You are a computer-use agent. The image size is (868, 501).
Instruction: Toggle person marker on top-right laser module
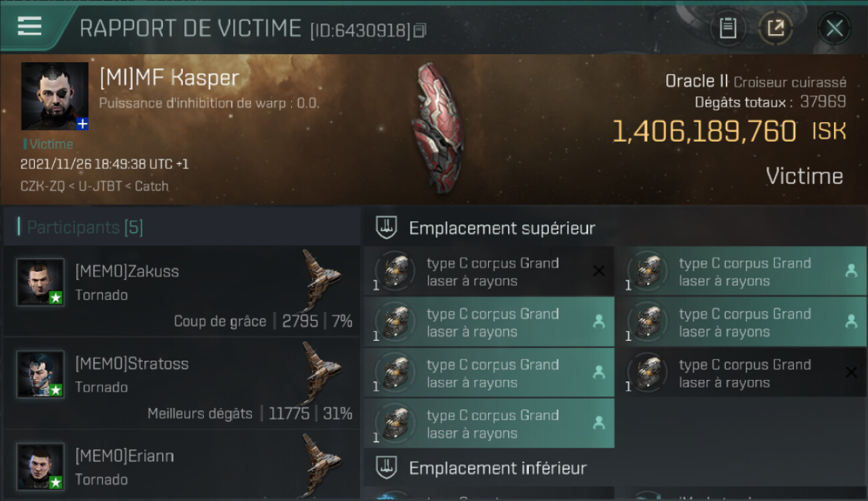point(851,271)
